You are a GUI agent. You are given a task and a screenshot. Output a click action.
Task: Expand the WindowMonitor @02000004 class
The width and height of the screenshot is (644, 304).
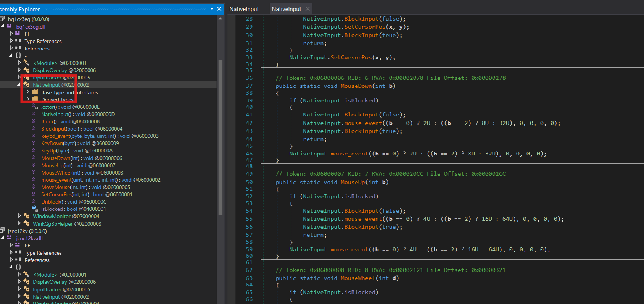point(19,216)
